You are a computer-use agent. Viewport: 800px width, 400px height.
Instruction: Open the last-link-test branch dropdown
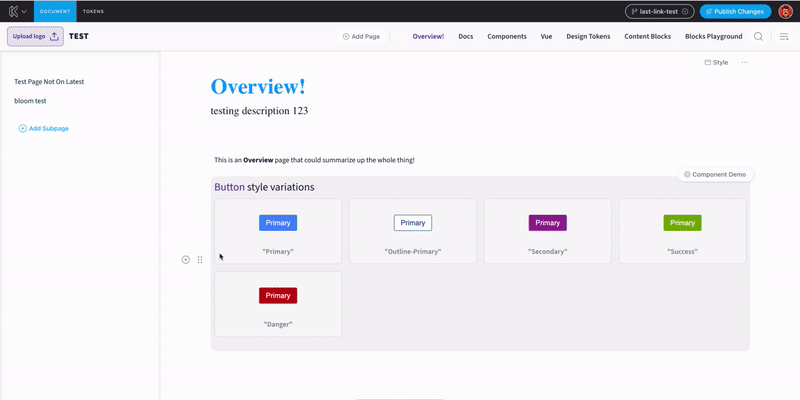[658, 11]
